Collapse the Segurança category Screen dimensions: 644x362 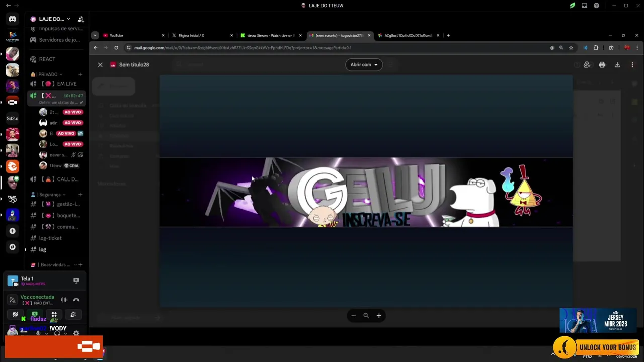pyautogui.click(x=48, y=195)
